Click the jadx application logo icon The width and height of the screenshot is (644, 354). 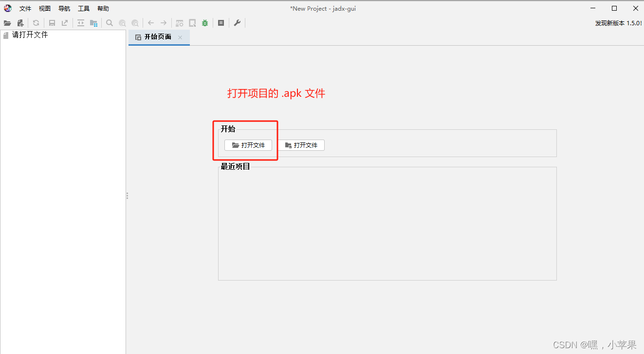click(8, 8)
